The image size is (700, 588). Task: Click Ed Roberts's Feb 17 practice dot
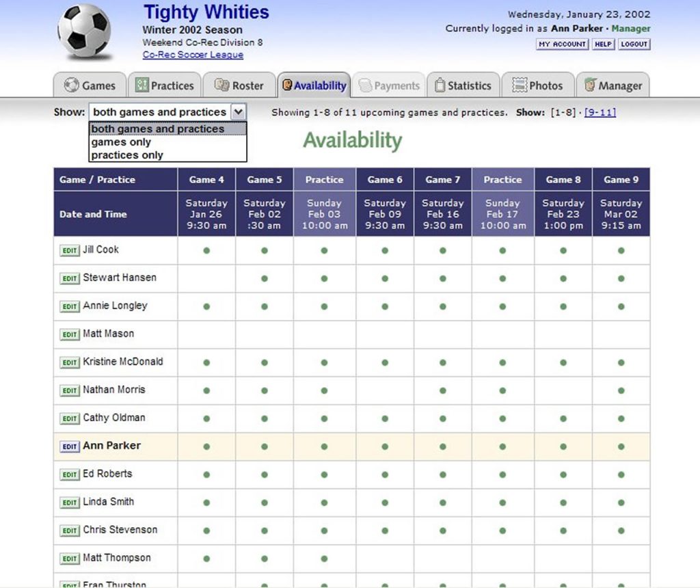502,475
